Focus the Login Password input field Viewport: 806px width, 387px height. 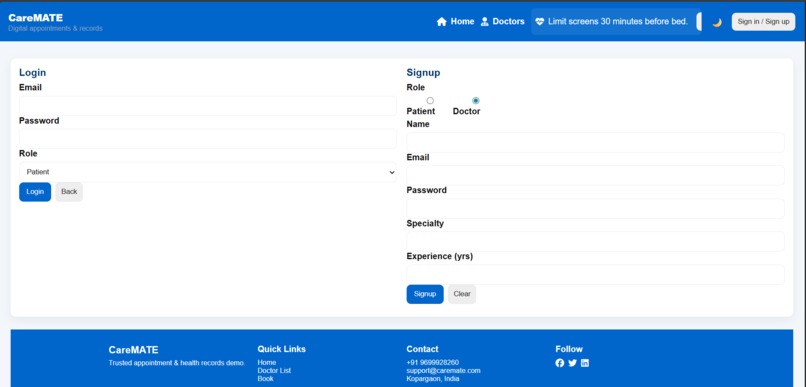(x=208, y=139)
